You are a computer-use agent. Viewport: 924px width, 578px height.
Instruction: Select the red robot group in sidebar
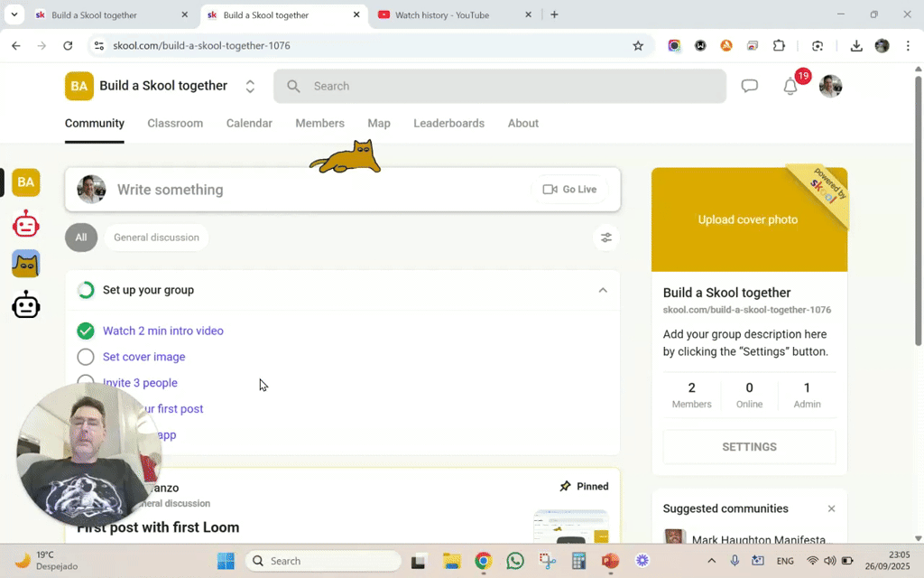[26, 224]
